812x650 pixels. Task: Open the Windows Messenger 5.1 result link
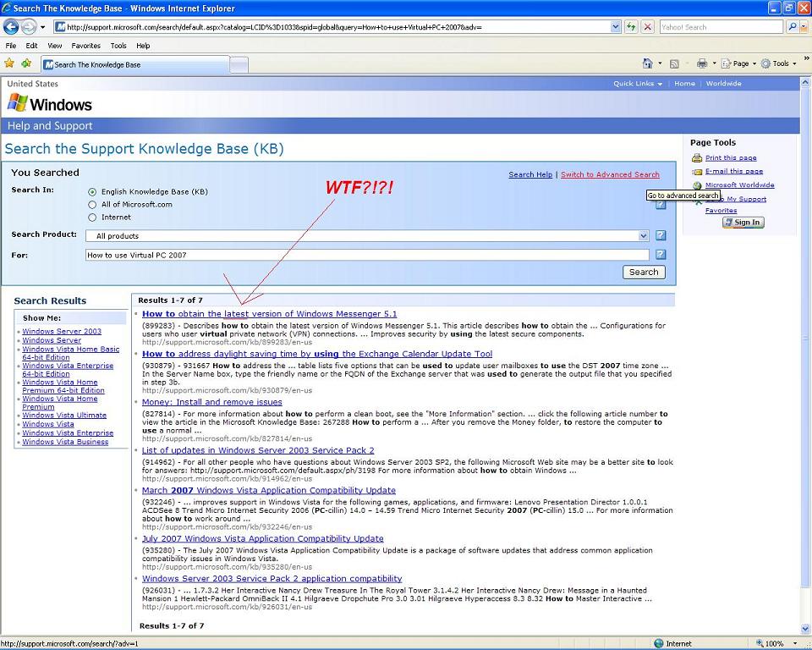[x=269, y=314]
